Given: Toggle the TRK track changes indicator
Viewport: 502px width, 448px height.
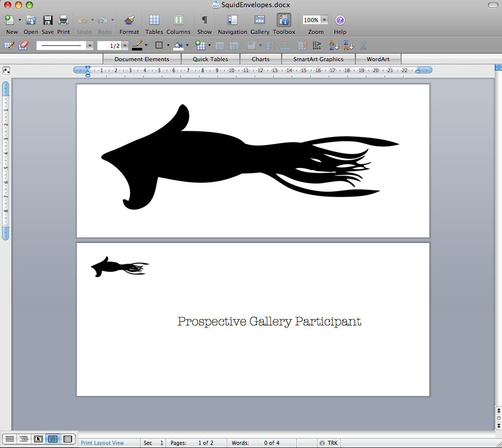Looking at the screenshot, I should pyautogui.click(x=329, y=443).
